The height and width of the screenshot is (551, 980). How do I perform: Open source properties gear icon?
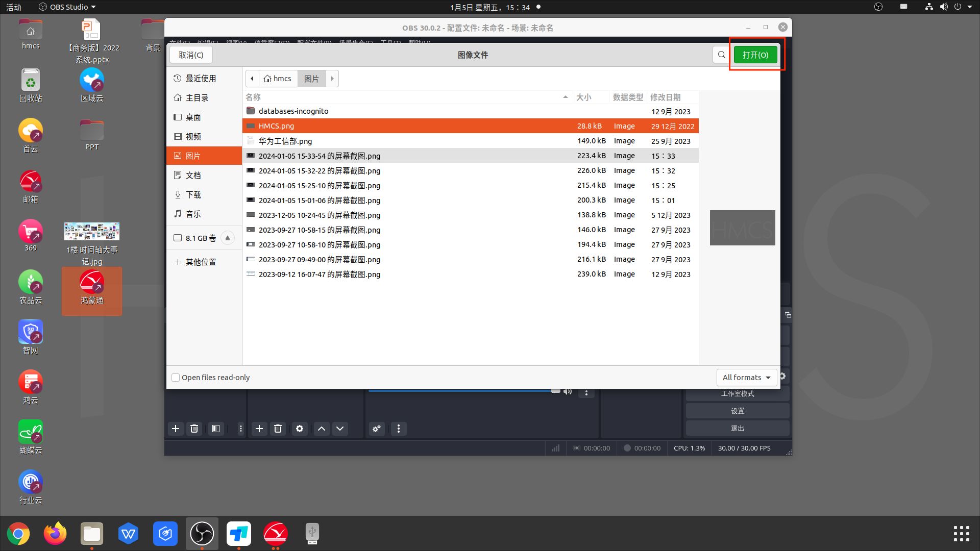point(300,429)
